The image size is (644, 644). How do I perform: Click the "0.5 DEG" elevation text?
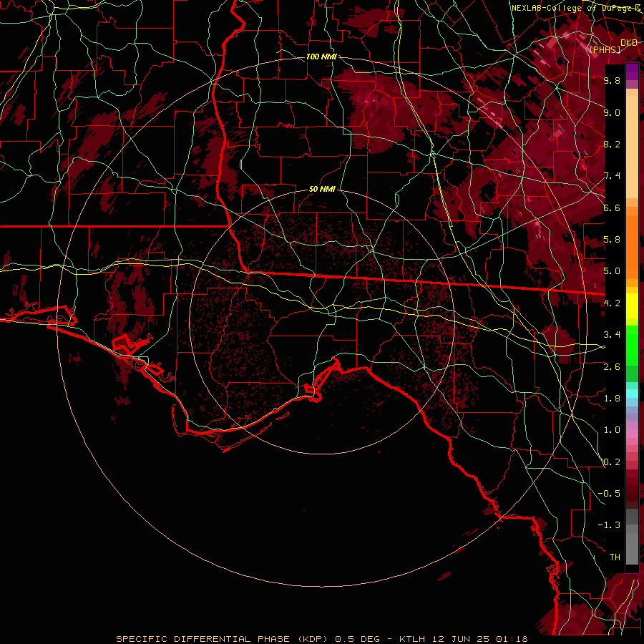(x=357, y=639)
